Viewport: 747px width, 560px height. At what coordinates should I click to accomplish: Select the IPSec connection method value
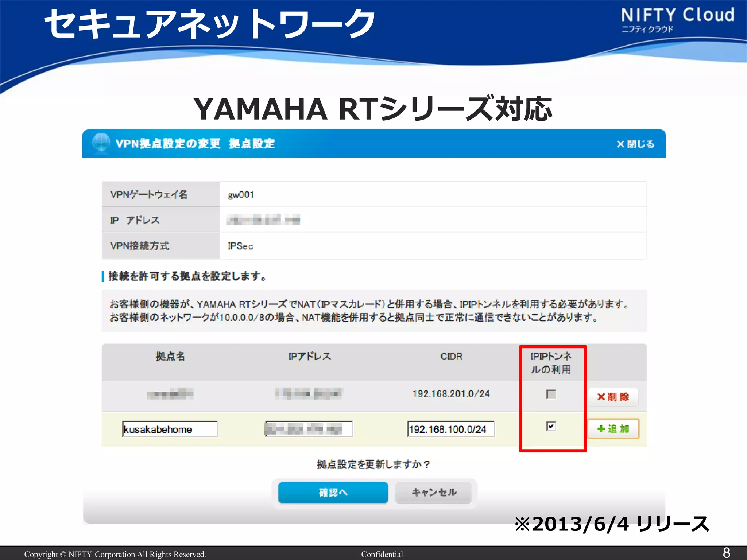point(240,246)
